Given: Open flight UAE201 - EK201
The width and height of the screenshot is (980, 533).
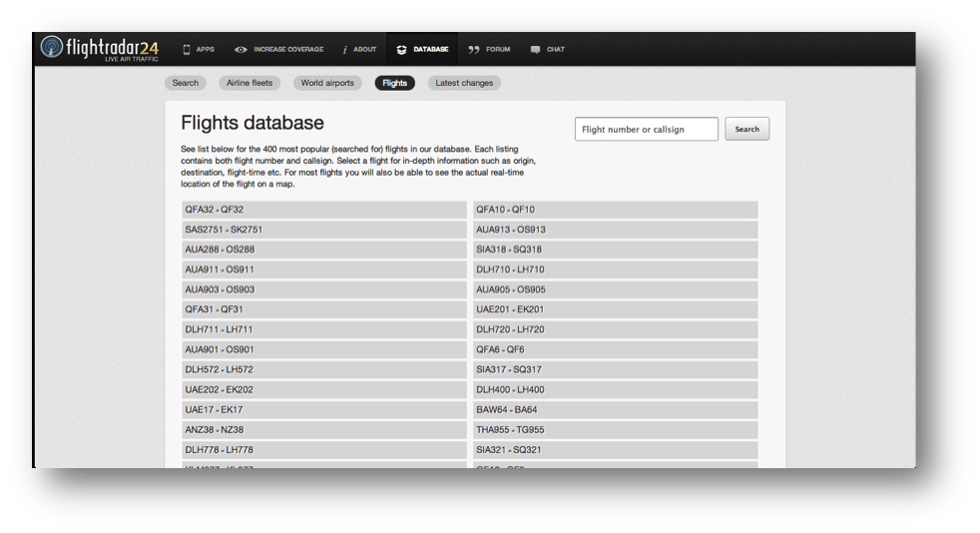Looking at the screenshot, I should pos(616,310).
